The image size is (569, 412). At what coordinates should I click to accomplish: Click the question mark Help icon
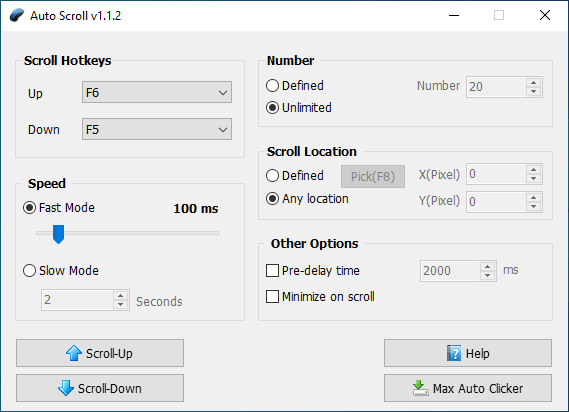click(454, 353)
